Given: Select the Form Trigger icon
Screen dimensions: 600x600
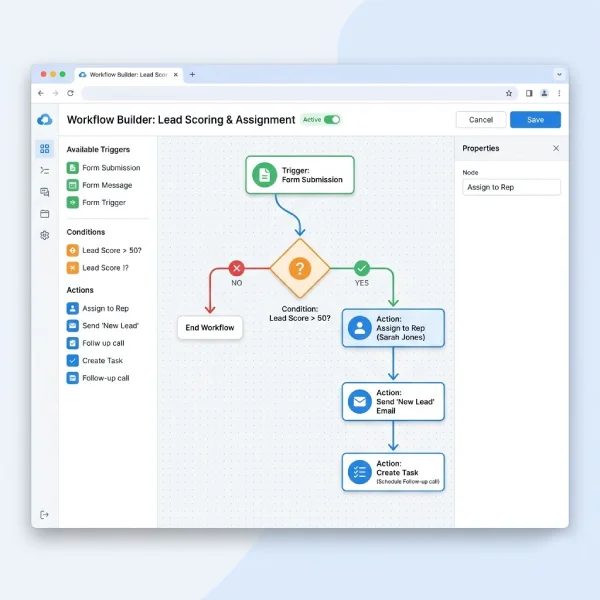Looking at the screenshot, I should [x=73, y=202].
